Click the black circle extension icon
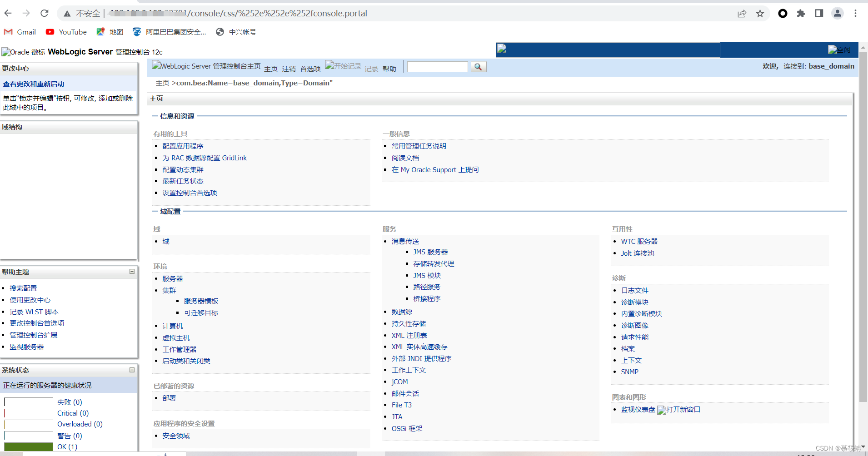 (x=783, y=14)
